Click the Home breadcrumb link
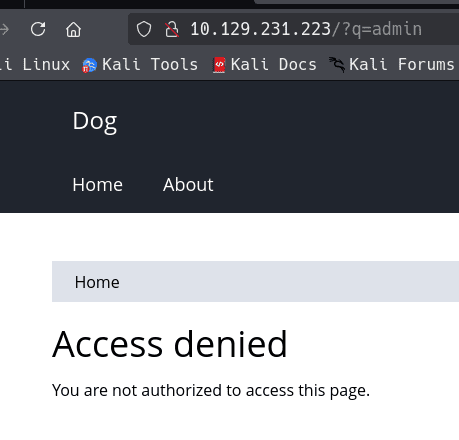The width and height of the screenshot is (459, 440). [97, 282]
